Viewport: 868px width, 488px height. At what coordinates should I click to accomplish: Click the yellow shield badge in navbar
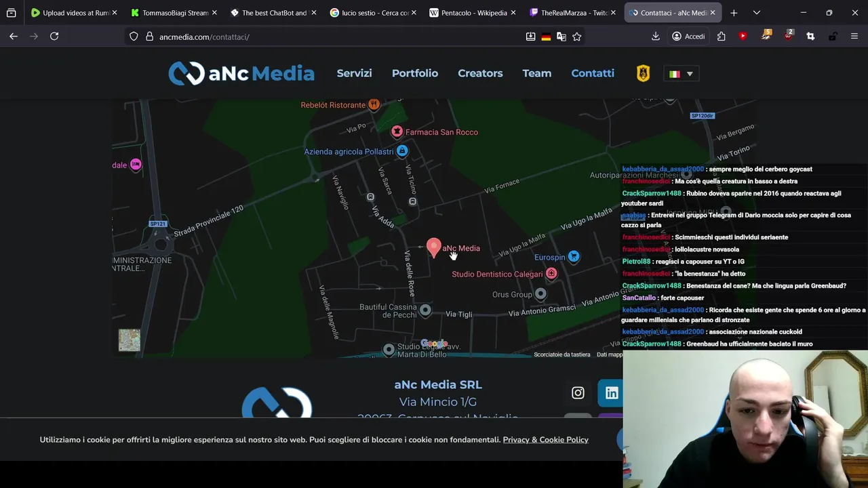tap(643, 73)
